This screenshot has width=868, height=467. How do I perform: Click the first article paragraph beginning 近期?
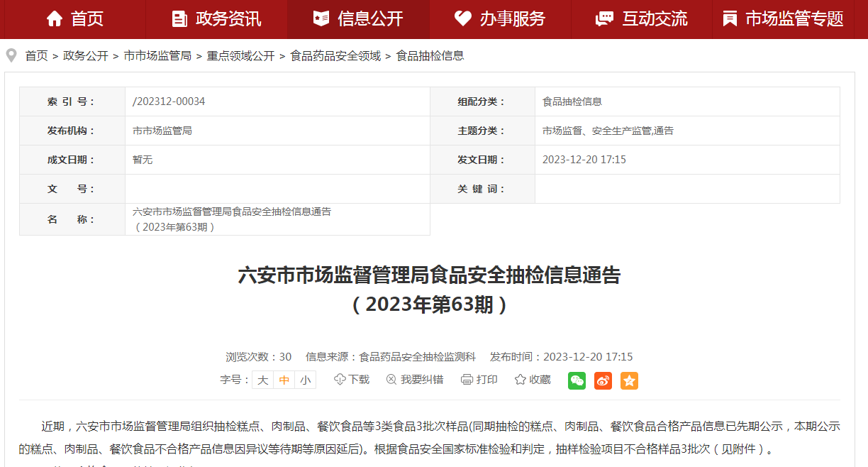point(430,438)
